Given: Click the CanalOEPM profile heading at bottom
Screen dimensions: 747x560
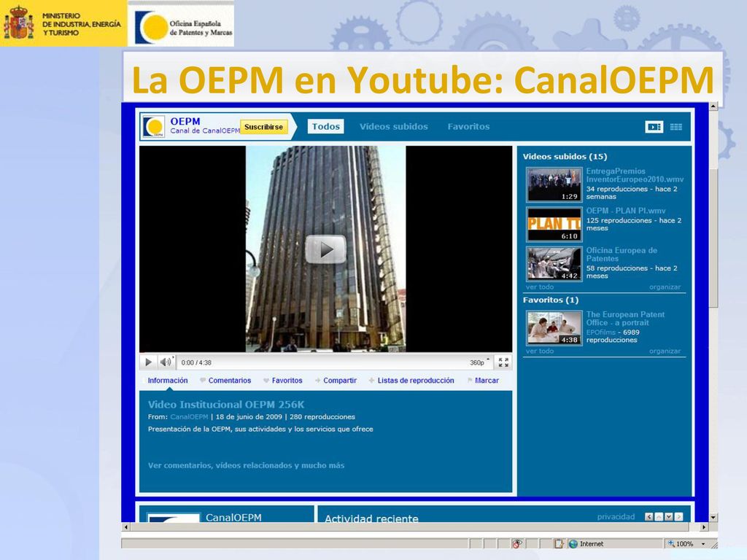Looking at the screenshot, I should (x=233, y=517).
